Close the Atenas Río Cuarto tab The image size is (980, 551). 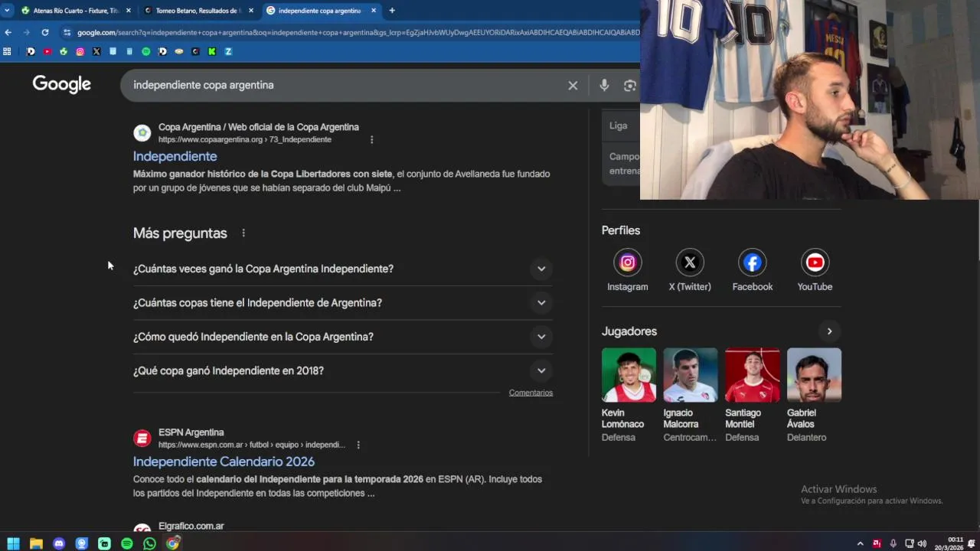click(128, 11)
